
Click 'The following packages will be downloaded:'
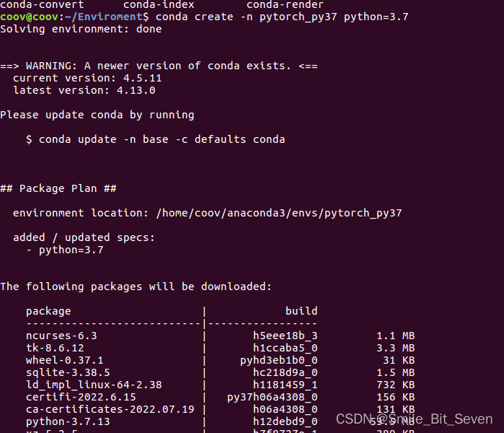click(136, 287)
